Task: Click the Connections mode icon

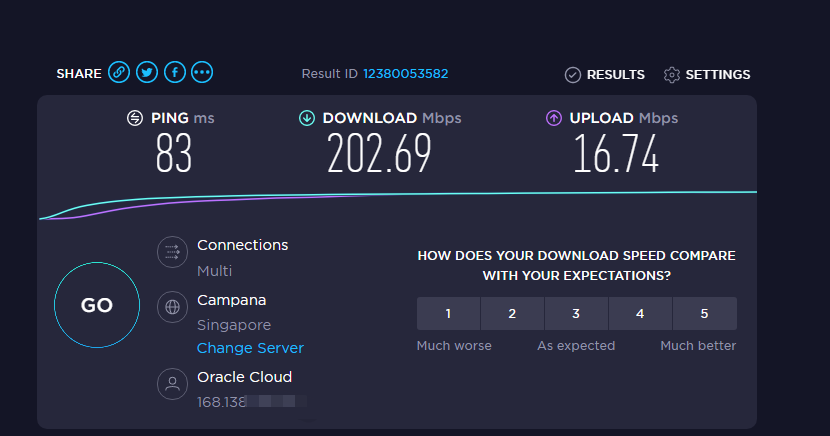Action: [172, 252]
